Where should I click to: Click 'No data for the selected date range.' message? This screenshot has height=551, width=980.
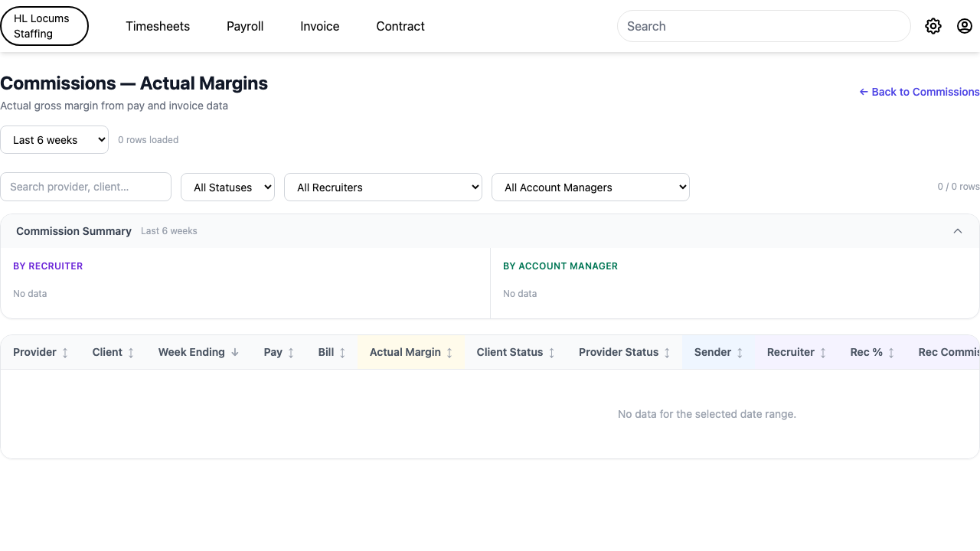[707, 414]
